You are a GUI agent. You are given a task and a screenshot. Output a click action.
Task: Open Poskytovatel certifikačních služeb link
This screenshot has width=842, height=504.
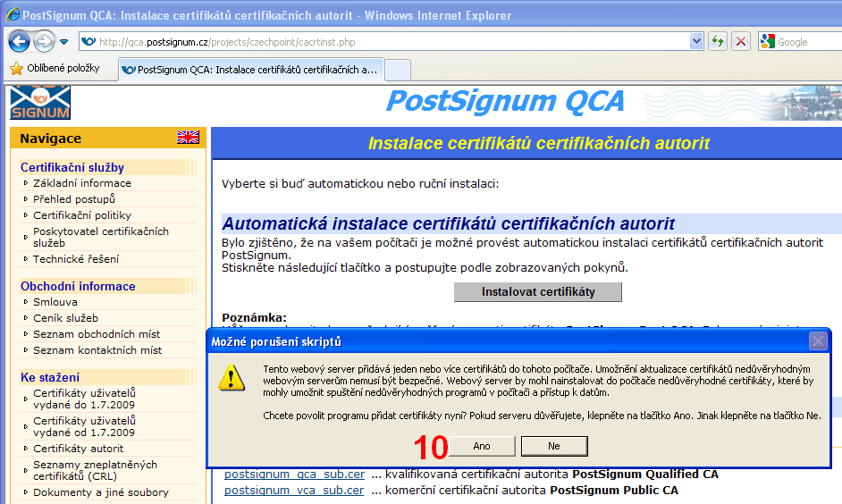(x=101, y=237)
